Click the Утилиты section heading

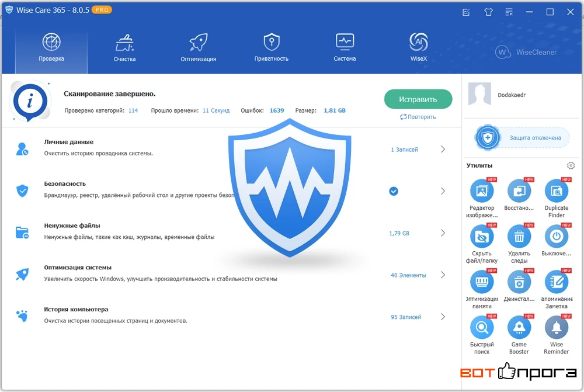479,165
